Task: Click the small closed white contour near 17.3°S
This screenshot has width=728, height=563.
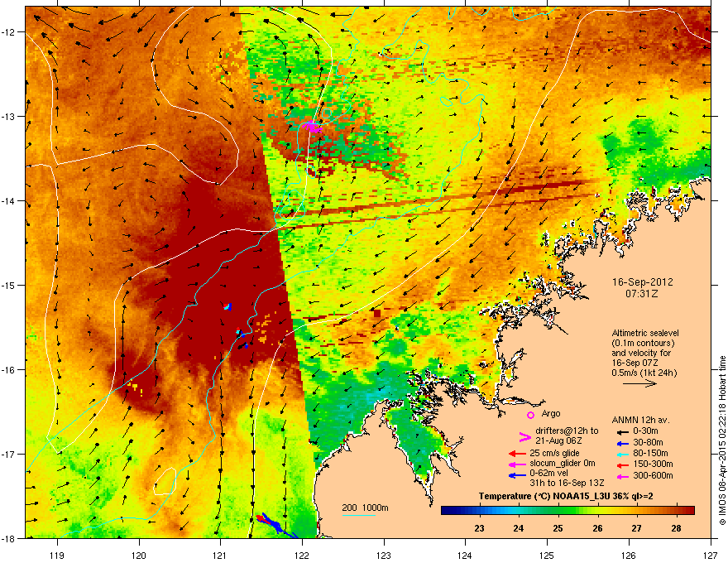Action: coord(165,481)
